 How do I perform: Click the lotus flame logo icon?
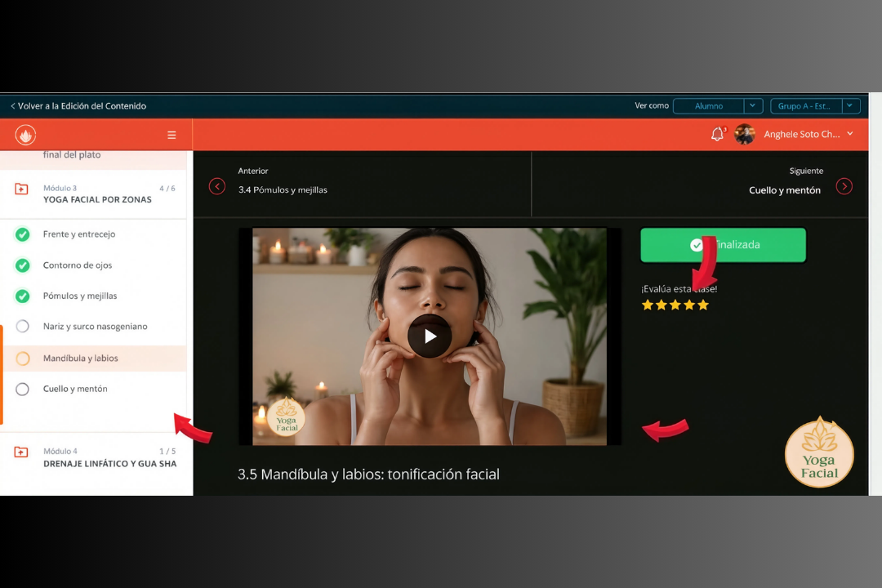coord(25,135)
